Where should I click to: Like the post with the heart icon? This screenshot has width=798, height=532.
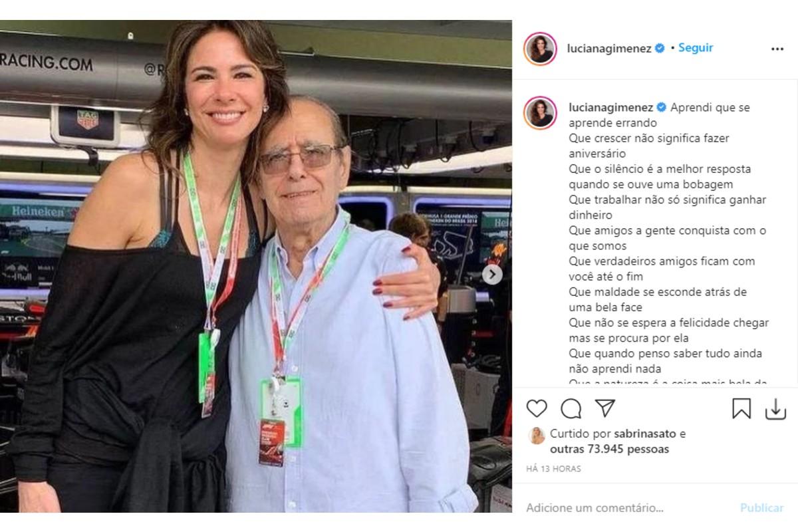(x=537, y=408)
